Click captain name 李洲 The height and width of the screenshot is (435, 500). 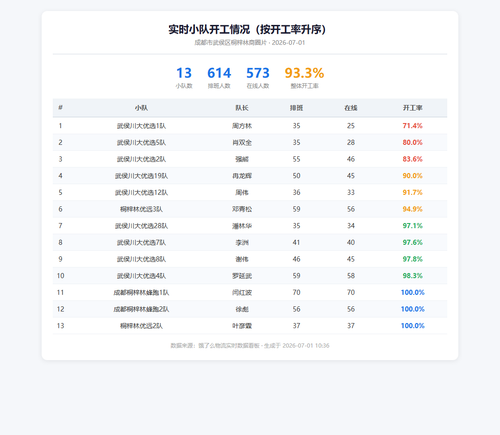[x=242, y=242]
